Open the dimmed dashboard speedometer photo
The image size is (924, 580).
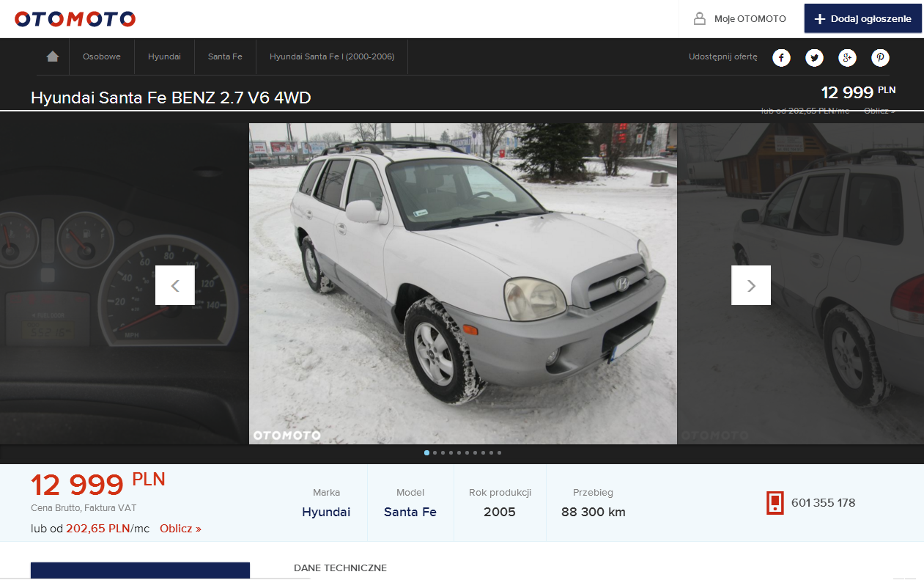click(125, 284)
